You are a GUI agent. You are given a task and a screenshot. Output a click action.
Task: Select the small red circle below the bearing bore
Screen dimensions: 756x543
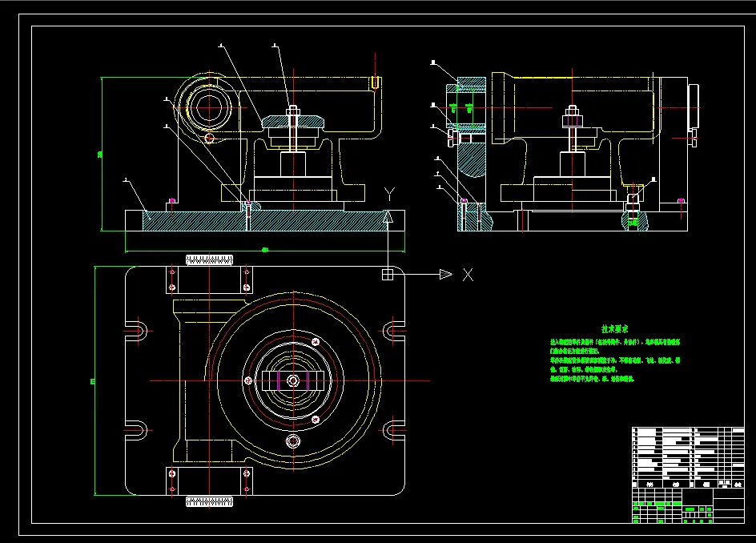tap(209, 139)
